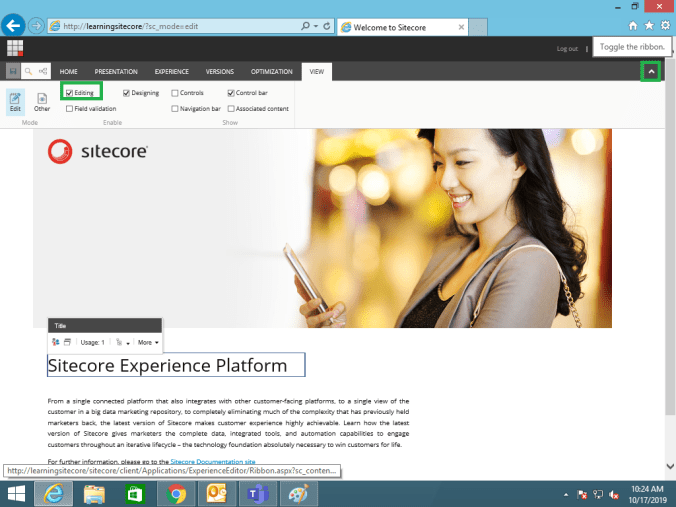
Task: Select the Edit mode icon
Action: tap(15, 101)
